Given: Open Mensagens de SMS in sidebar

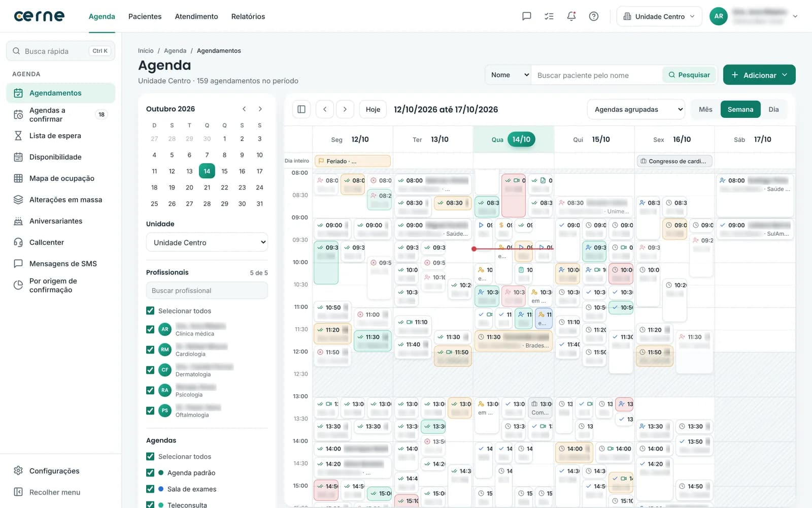Looking at the screenshot, I should 60,264.
